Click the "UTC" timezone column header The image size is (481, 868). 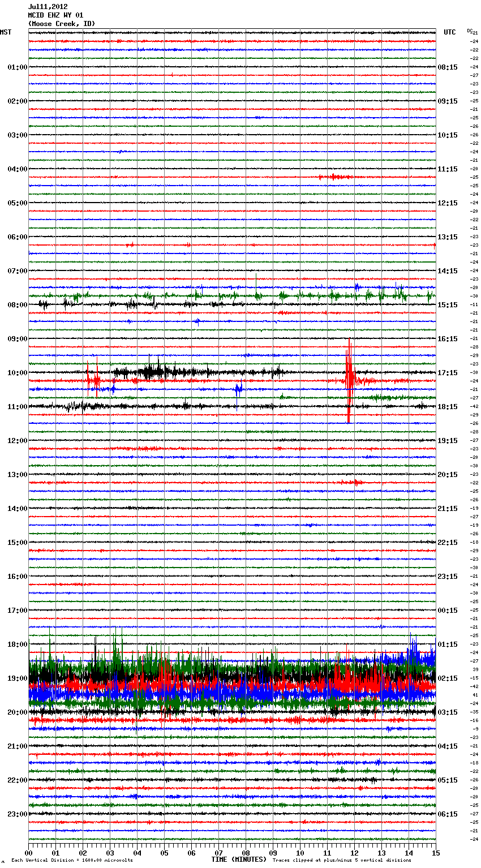(449, 32)
